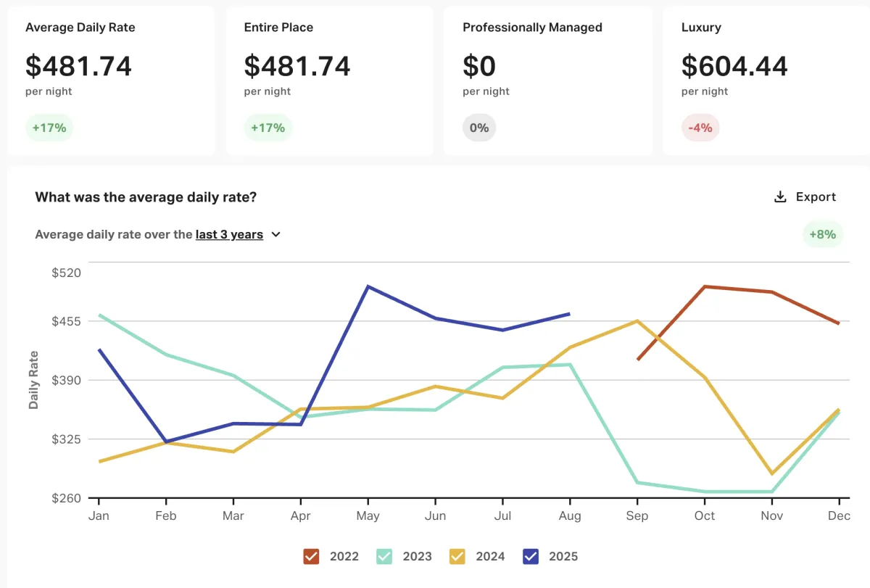
Task: Click the 0% Professionally Managed badge
Action: point(479,128)
